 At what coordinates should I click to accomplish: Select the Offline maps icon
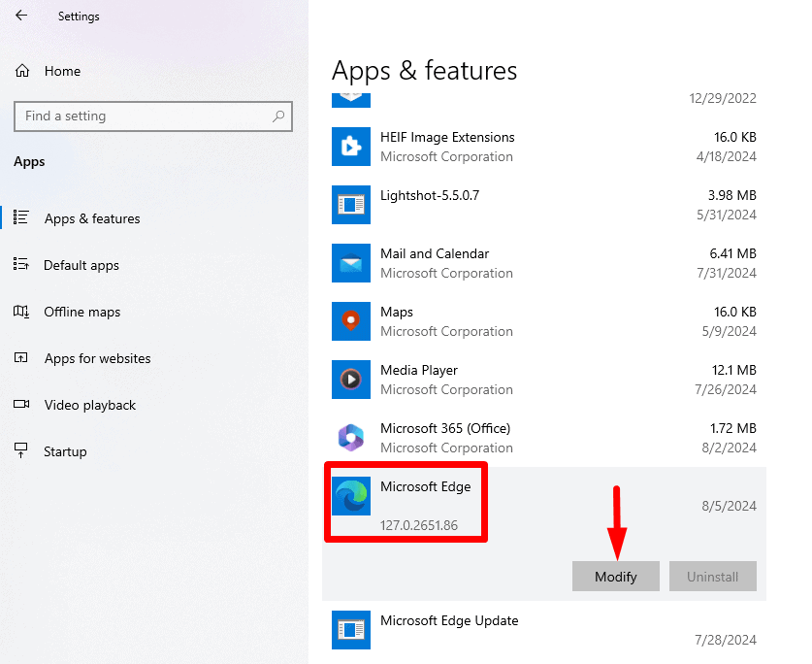20,312
